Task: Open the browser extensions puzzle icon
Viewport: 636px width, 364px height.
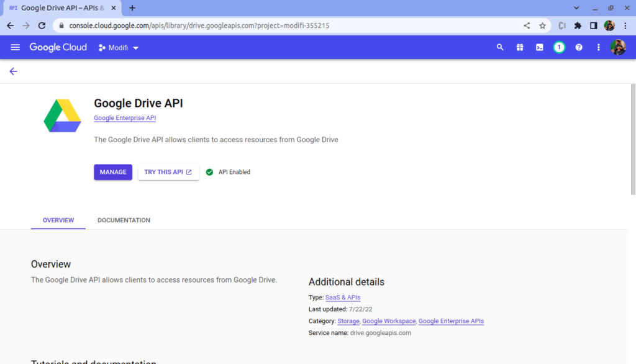Action: (578, 25)
